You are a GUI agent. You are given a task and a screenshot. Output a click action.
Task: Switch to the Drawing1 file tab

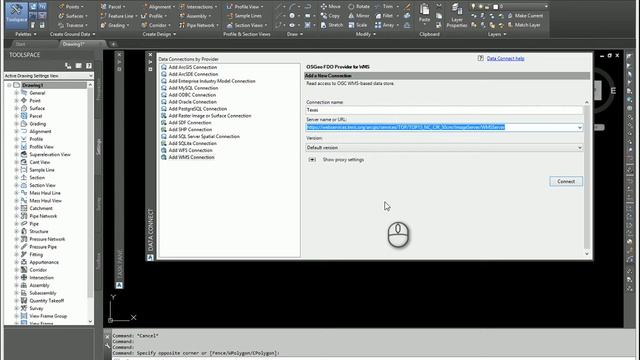tap(74, 44)
